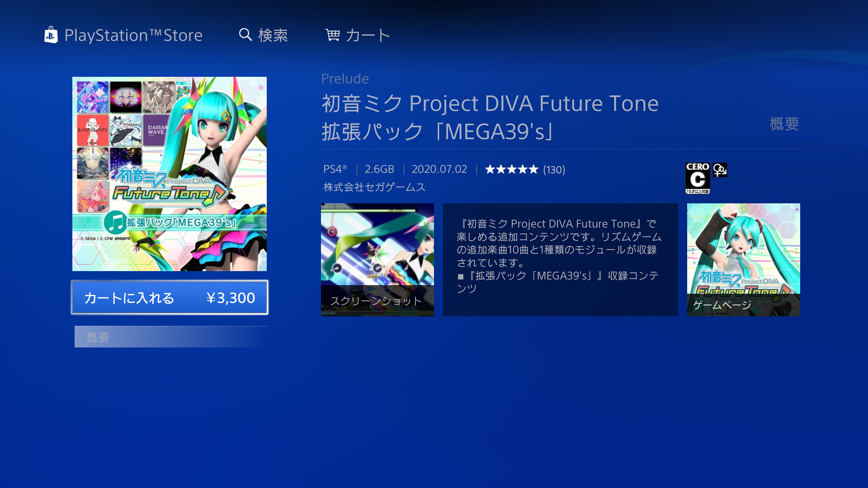Select the 概要 bar below the cart button
Viewport: 868px width, 488px height.
click(x=172, y=337)
